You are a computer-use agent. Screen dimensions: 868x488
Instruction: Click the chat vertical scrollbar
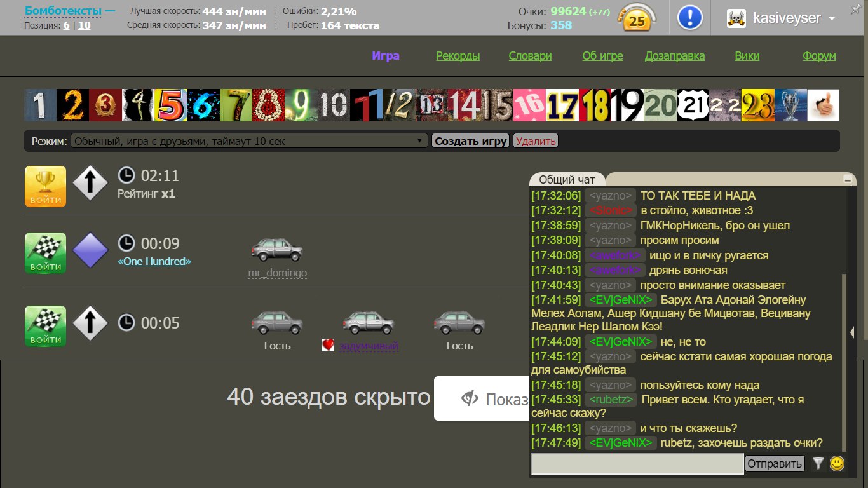point(844,362)
